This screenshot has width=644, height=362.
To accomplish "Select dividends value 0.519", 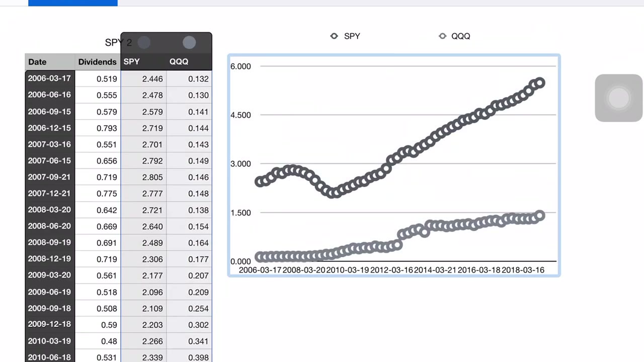I will (98, 78).
